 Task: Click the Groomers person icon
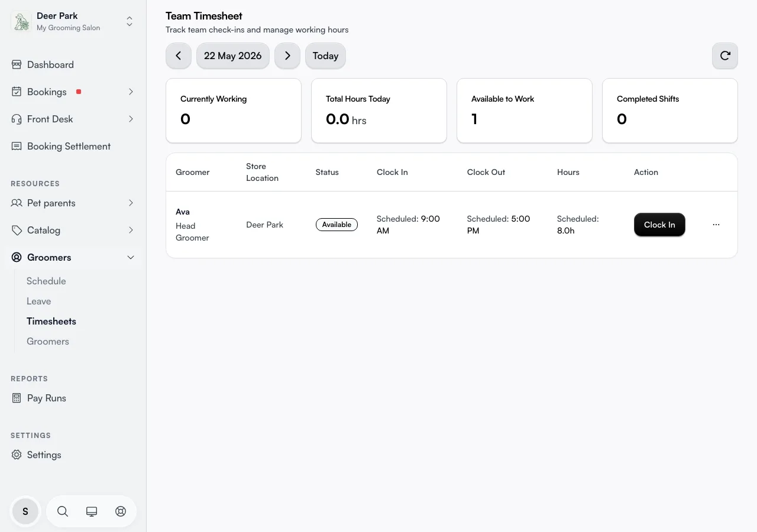click(x=17, y=257)
